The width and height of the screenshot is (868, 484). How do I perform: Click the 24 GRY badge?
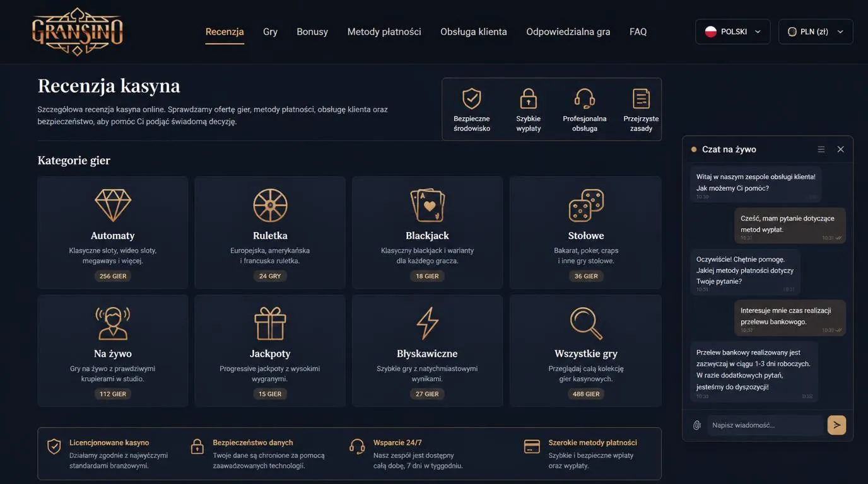tap(270, 276)
